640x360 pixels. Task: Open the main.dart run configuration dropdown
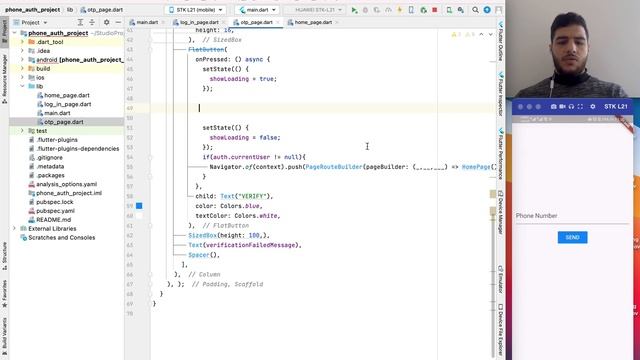point(258,10)
